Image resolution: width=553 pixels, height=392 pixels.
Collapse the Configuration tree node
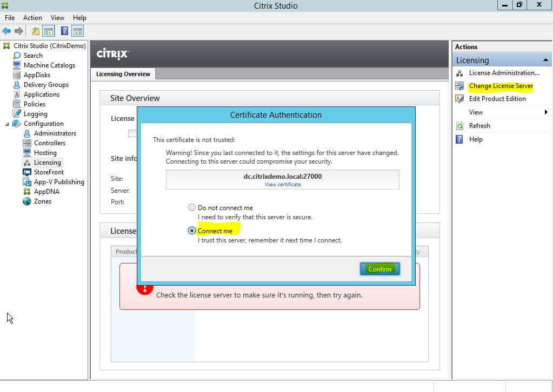pos(7,124)
